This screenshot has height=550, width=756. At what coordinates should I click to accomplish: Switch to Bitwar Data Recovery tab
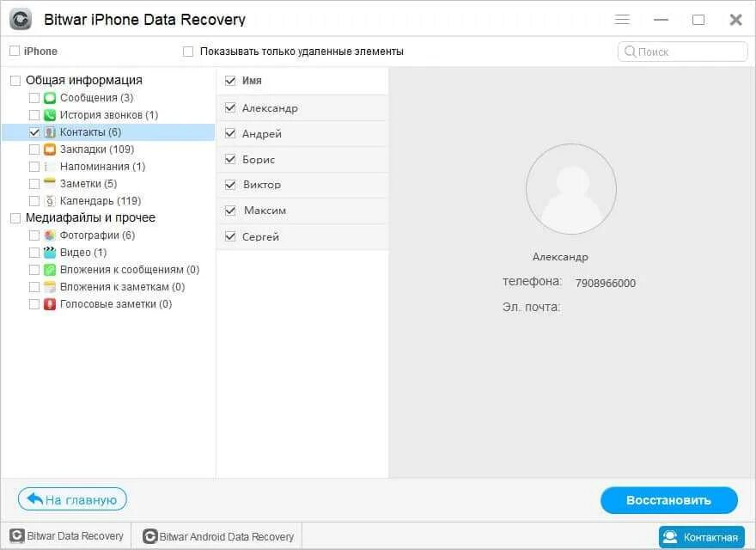pyautogui.click(x=66, y=536)
